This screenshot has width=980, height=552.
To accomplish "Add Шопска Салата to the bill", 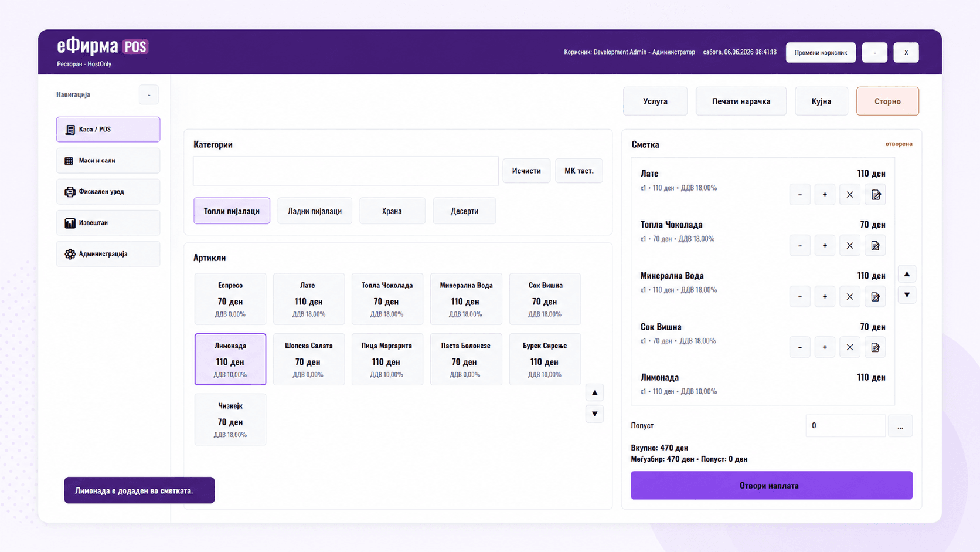I will click(309, 359).
